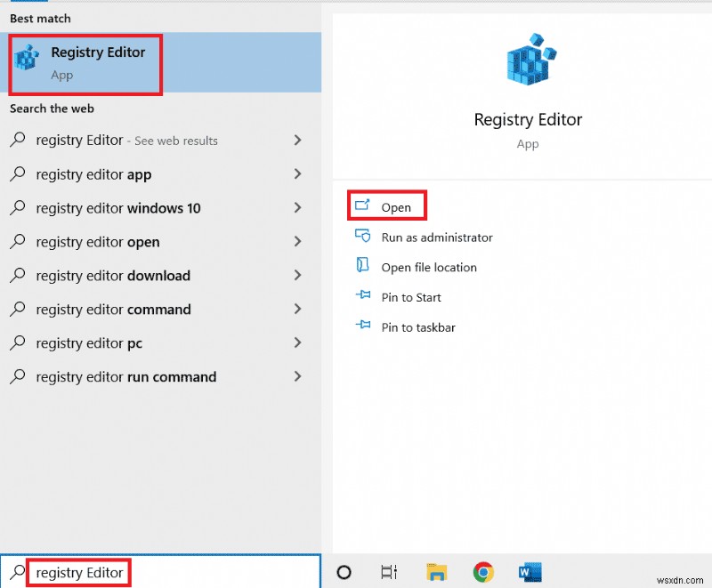This screenshot has width=712, height=588.
Task: Choose Pin to taskbar
Action: [418, 327]
